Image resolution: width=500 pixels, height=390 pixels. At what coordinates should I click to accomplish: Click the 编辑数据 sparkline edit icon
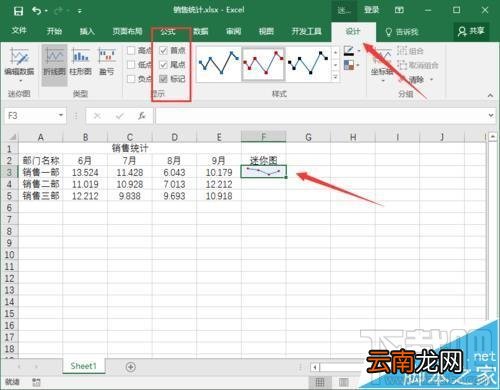(19, 56)
